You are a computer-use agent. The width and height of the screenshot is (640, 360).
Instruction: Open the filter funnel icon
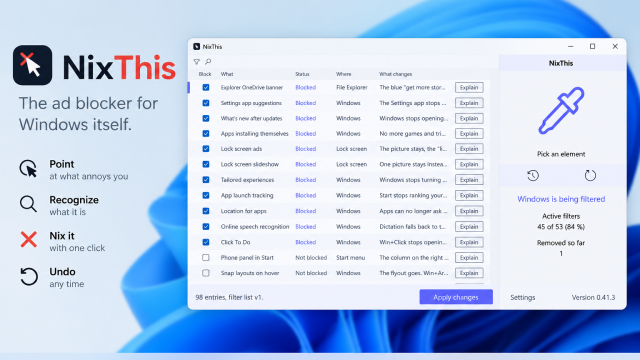pyautogui.click(x=197, y=62)
